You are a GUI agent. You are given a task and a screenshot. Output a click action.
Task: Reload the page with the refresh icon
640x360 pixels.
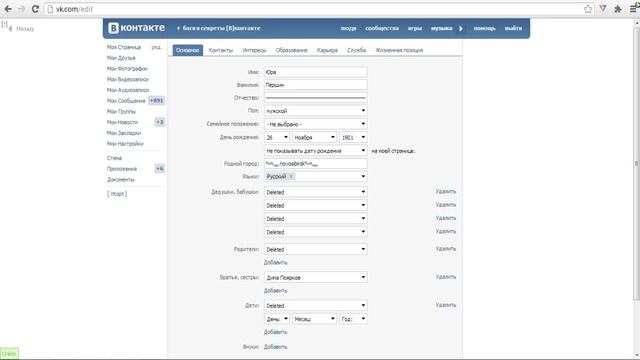35,9
